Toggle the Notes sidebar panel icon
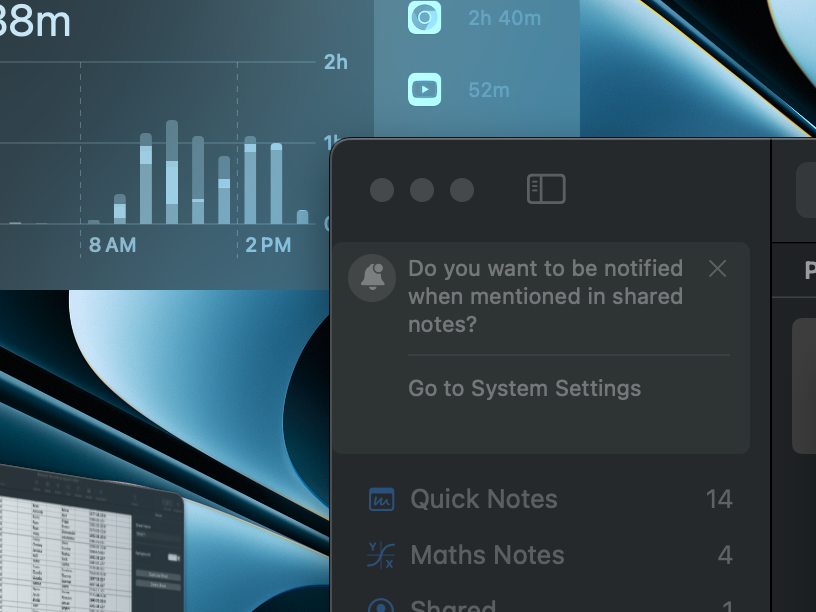 coord(546,189)
